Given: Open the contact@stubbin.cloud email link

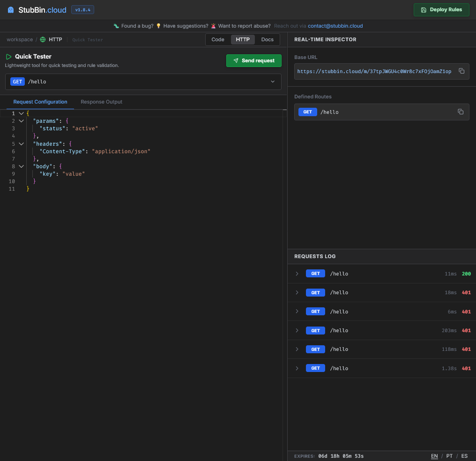Looking at the screenshot, I should coord(335,26).
